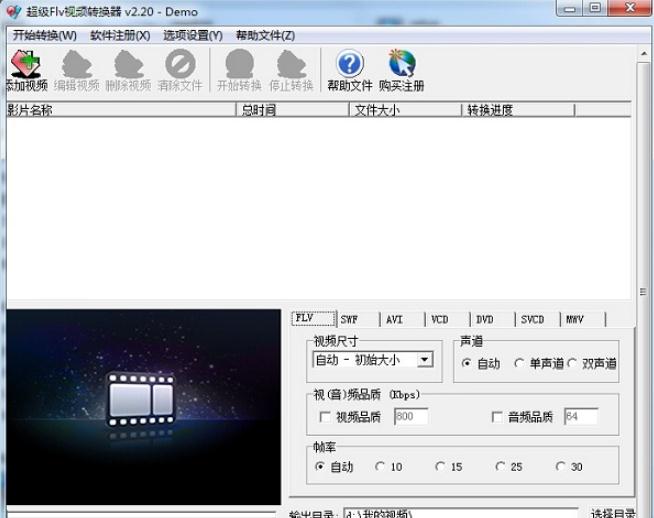
Task: Switch to the DVD format tab
Action: point(493,319)
